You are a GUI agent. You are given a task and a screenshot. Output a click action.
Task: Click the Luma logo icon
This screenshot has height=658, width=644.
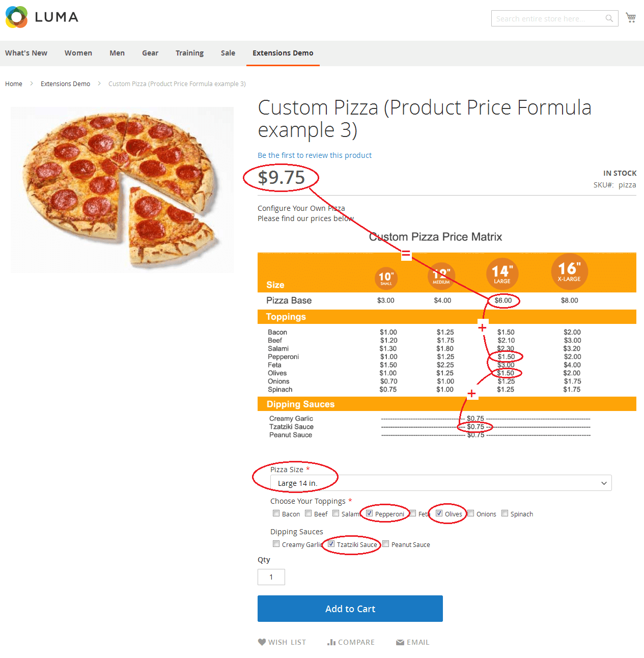[16, 17]
